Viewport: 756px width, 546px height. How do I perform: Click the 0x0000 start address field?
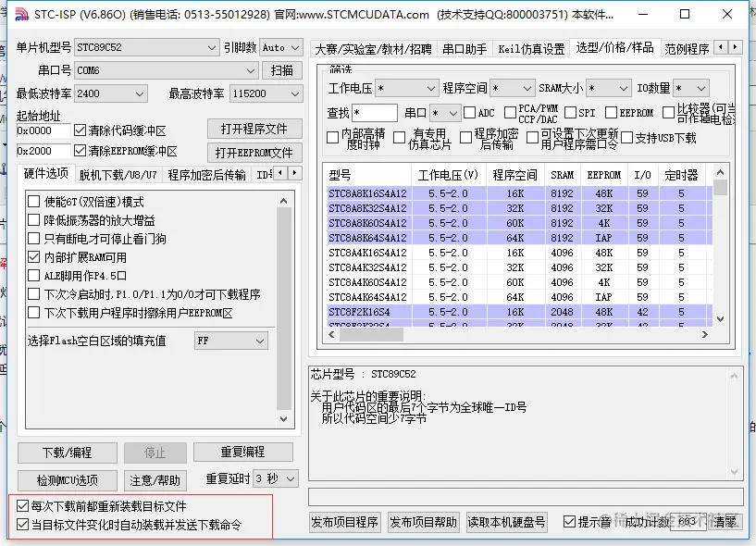pyautogui.click(x=43, y=130)
